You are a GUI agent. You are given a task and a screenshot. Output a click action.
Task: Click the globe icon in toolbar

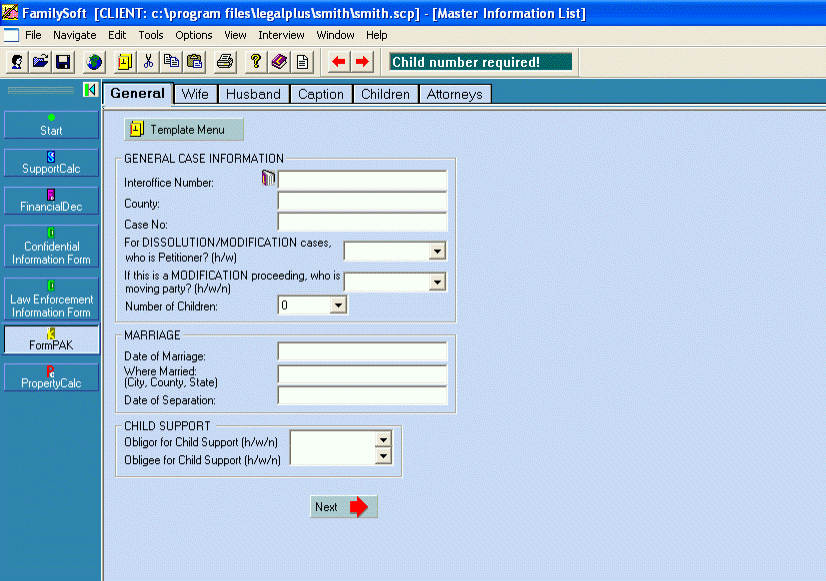(94, 62)
